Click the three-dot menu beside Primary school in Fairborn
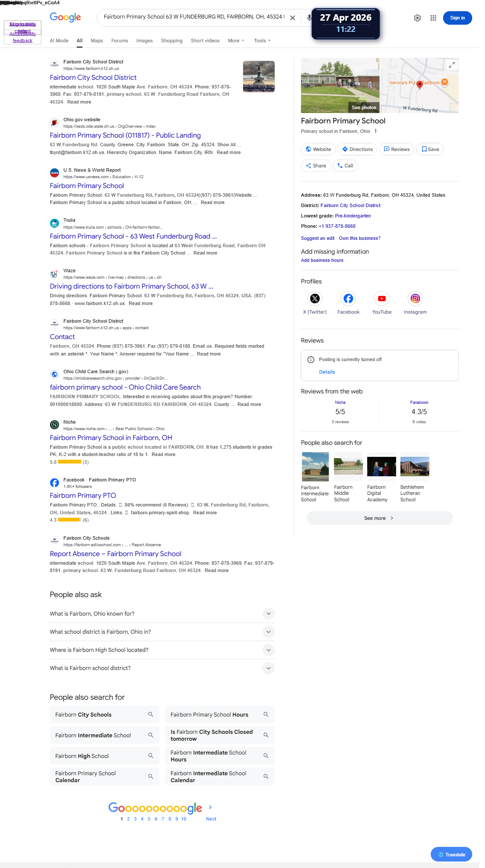 point(375,131)
